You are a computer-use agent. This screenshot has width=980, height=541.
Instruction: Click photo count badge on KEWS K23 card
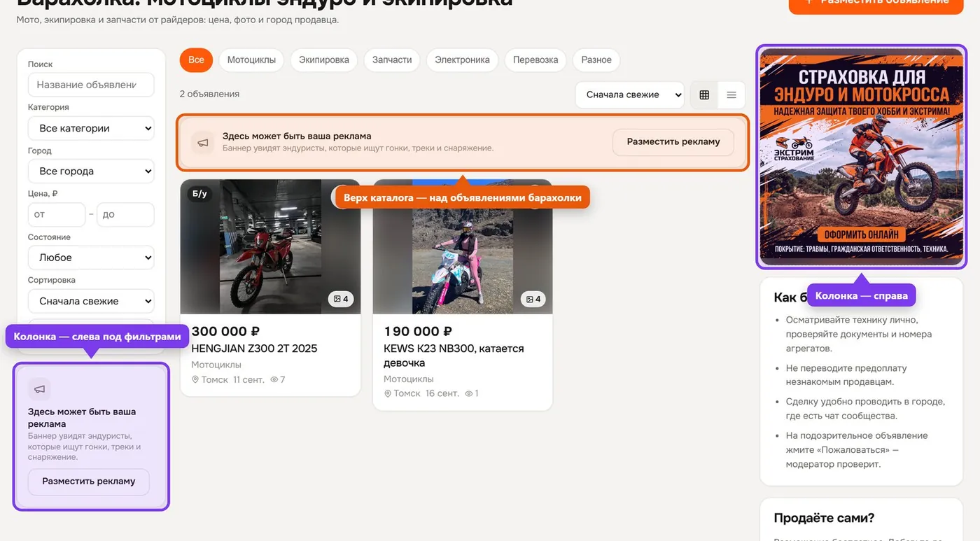533,299
